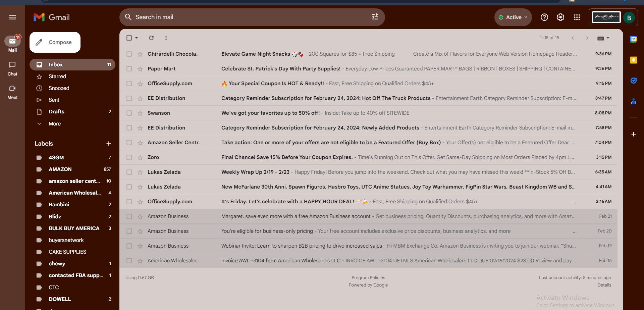Select Lukas Zelada Weekly Wrap Up checkbox
Image resolution: width=644 pixels, height=310 pixels.
[129, 172]
